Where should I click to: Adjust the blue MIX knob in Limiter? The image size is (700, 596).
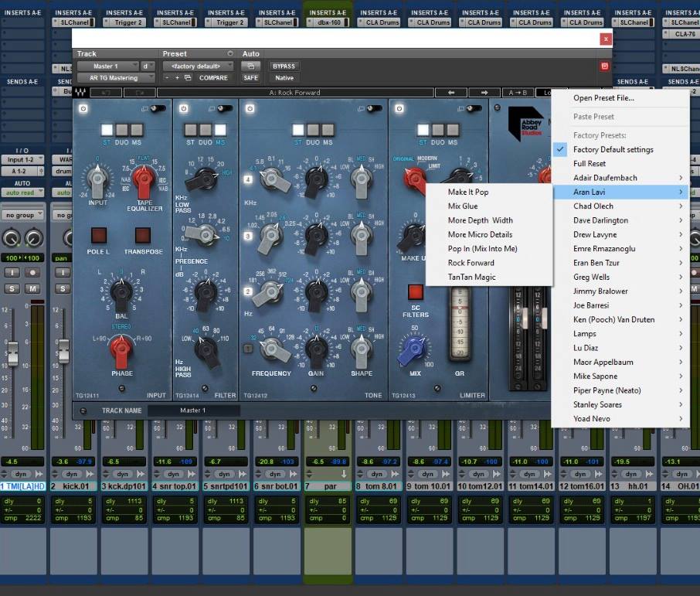[413, 350]
